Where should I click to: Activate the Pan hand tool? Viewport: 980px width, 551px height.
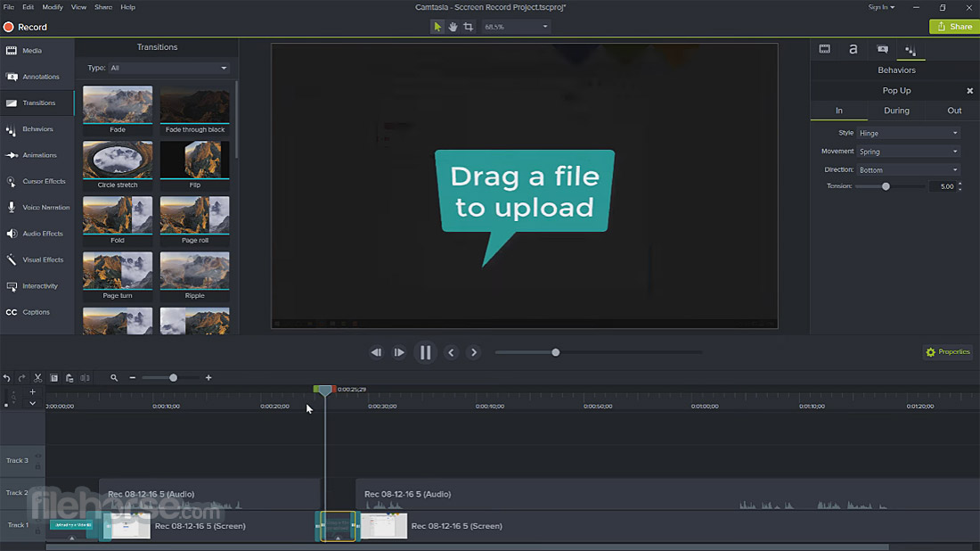(453, 27)
